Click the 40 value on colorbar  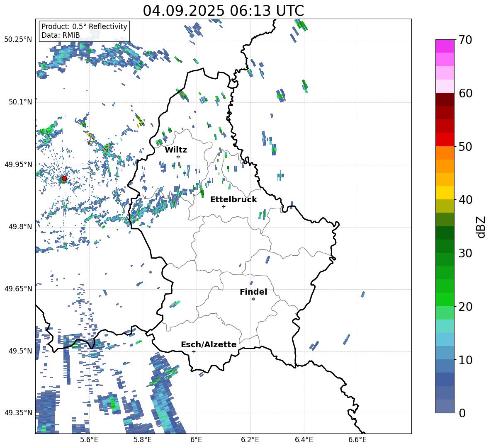(465, 200)
